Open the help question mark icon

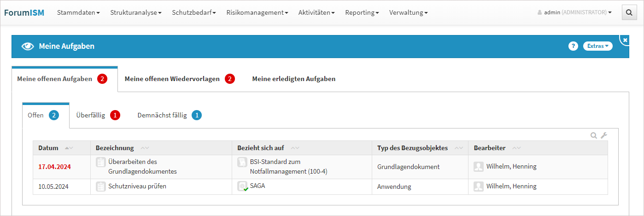click(x=573, y=46)
